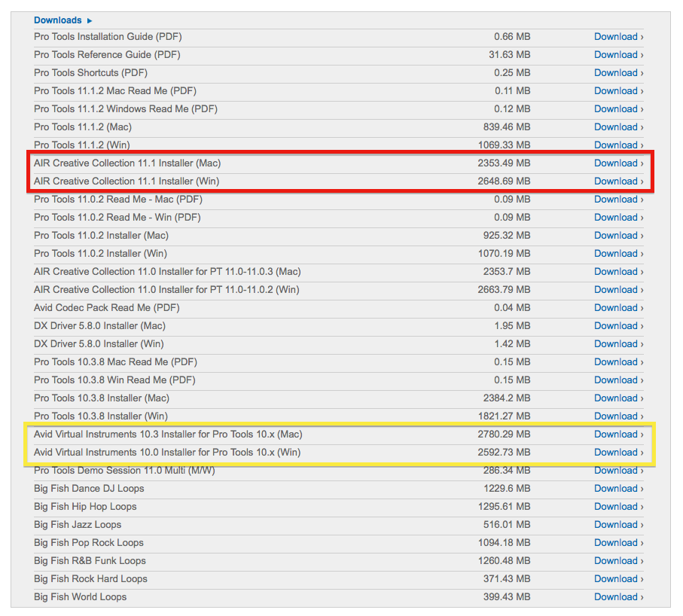Screen dimensions: 683x616
Task: Click the Downloads heading link
Action: click(x=57, y=20)
